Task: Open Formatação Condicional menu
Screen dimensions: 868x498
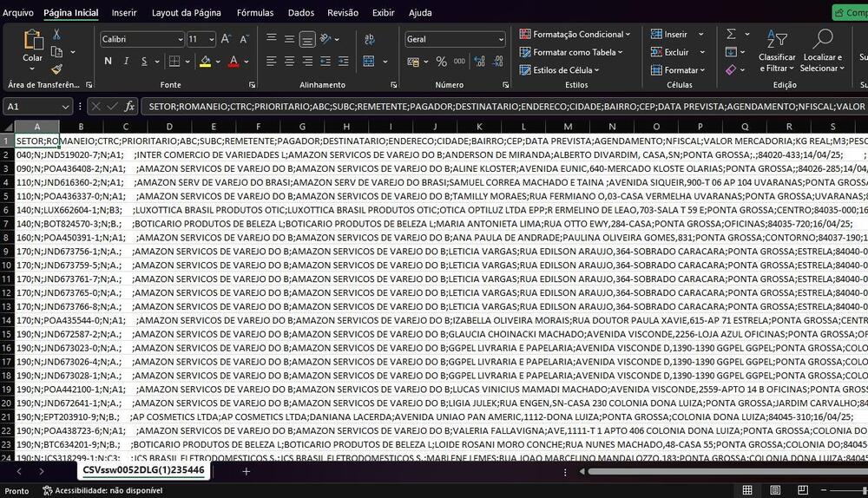Action: click(575, 35)
